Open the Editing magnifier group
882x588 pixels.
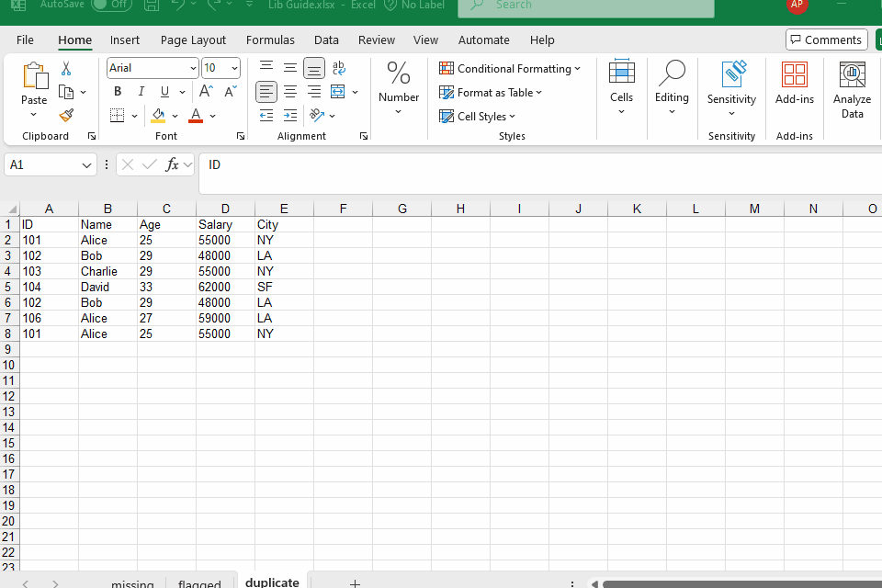pyautogui.click(x=672, y=86)
